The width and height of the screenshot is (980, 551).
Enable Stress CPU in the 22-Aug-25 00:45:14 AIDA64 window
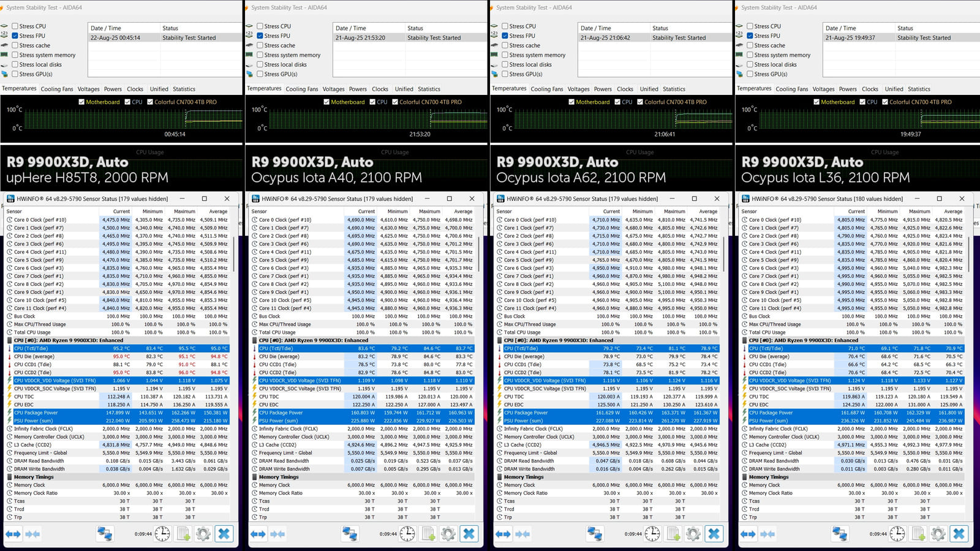click(14, 26)
